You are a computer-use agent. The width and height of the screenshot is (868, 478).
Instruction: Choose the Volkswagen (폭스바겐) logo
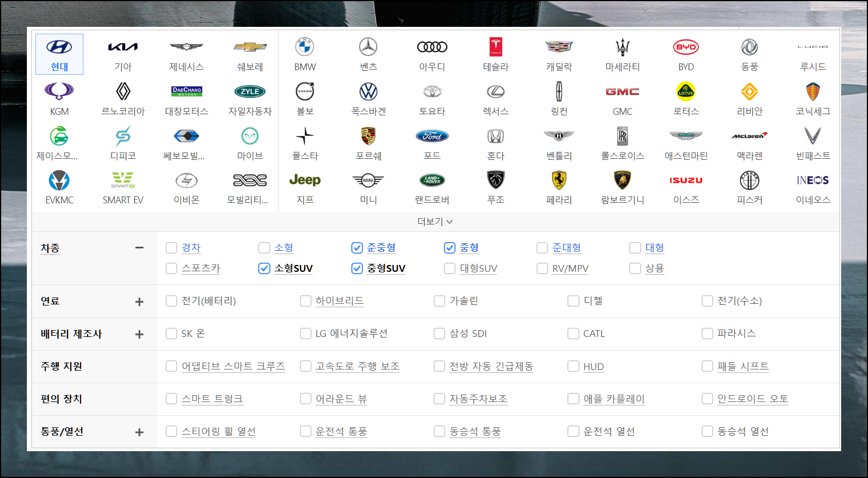[369, 91]
